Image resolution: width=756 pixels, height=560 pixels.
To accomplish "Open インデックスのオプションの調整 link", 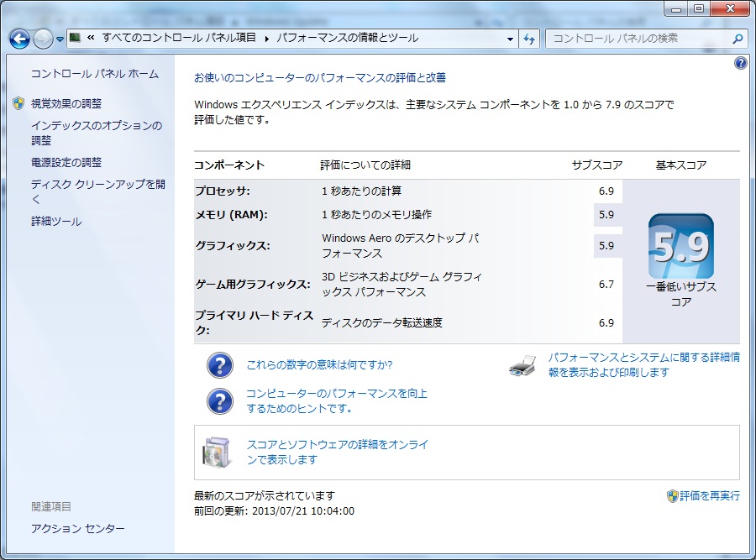I will tap(97, 133).
